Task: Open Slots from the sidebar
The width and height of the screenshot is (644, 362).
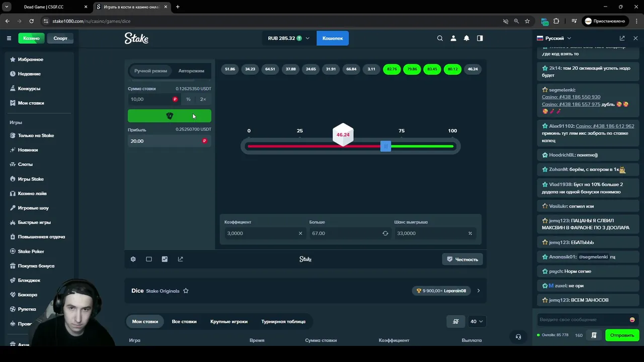Action: click(25, 164)
